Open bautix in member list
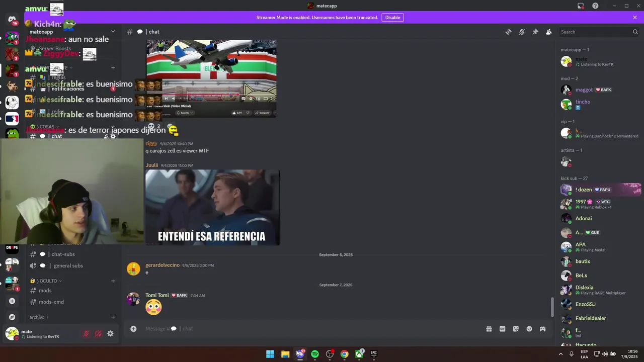This screenshot has height=362, width=644. (x=600, y=261)
